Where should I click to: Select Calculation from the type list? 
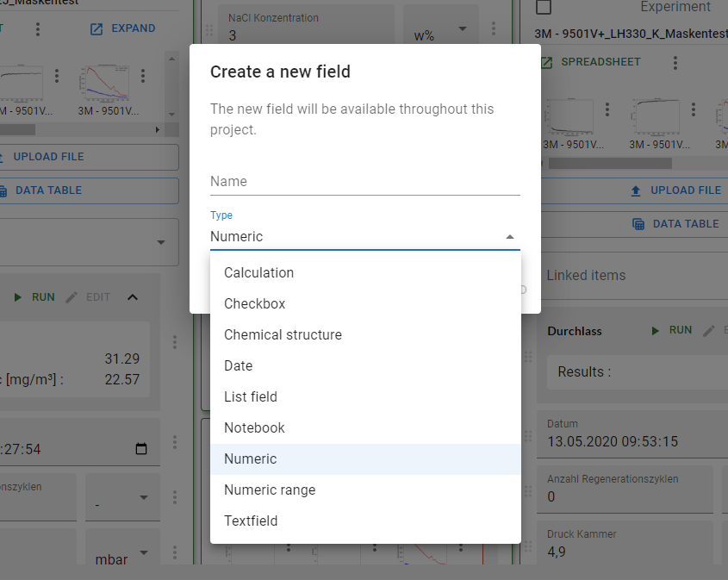tap(258, 272)
